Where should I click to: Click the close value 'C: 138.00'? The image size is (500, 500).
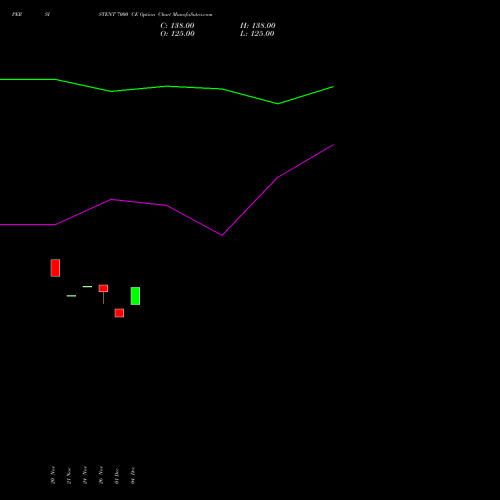pyautogui.click(x=177, y=26)
